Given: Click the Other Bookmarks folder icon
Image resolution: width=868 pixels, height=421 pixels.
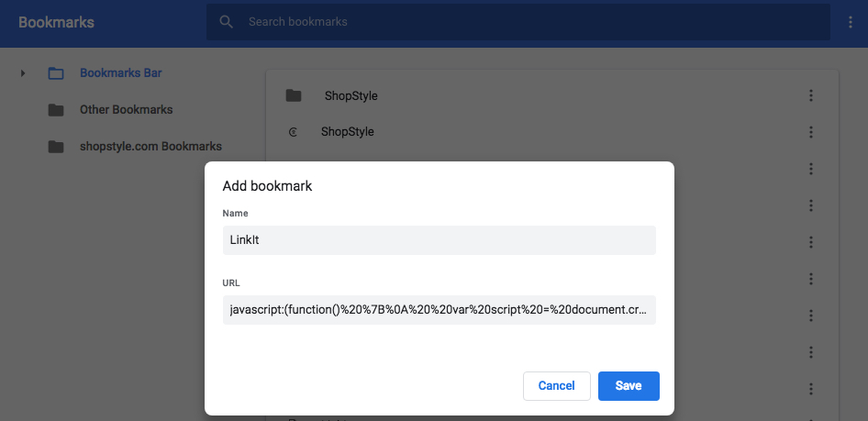Looking at the screenshot, I should tap(56, 110).
